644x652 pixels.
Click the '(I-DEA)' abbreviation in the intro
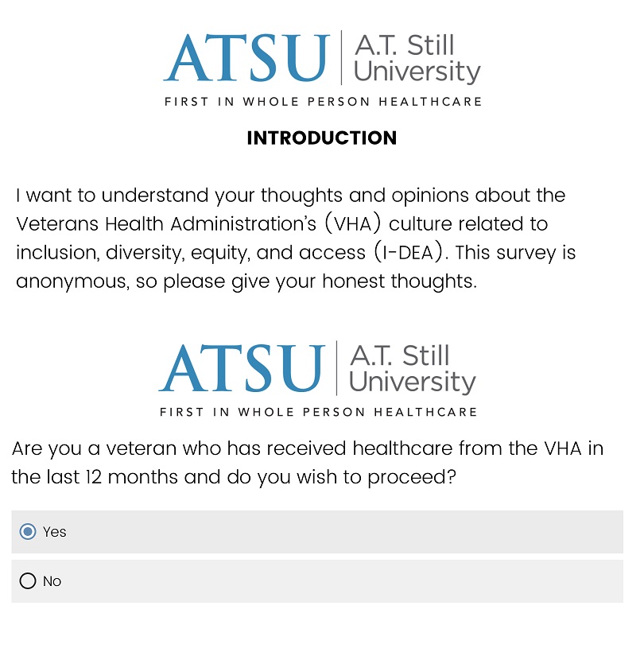[x=409, y=252]
